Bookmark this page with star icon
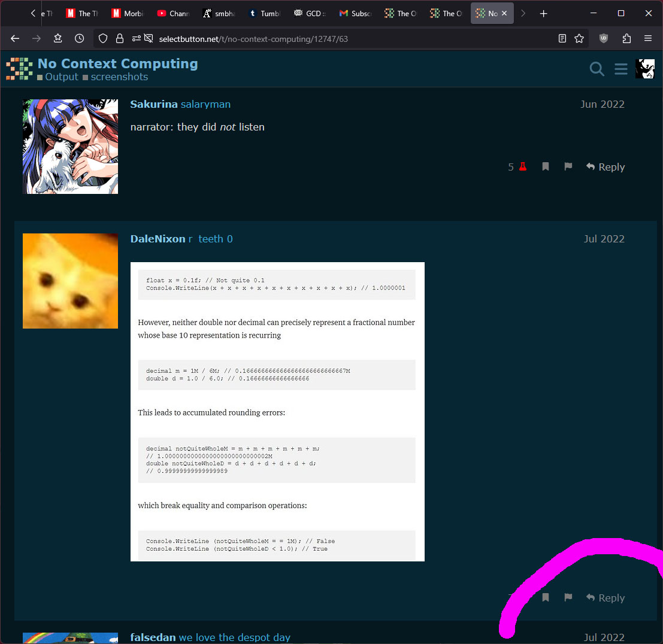Image resolution: width=663 pixels, height=644 pixels. [579, 38]
